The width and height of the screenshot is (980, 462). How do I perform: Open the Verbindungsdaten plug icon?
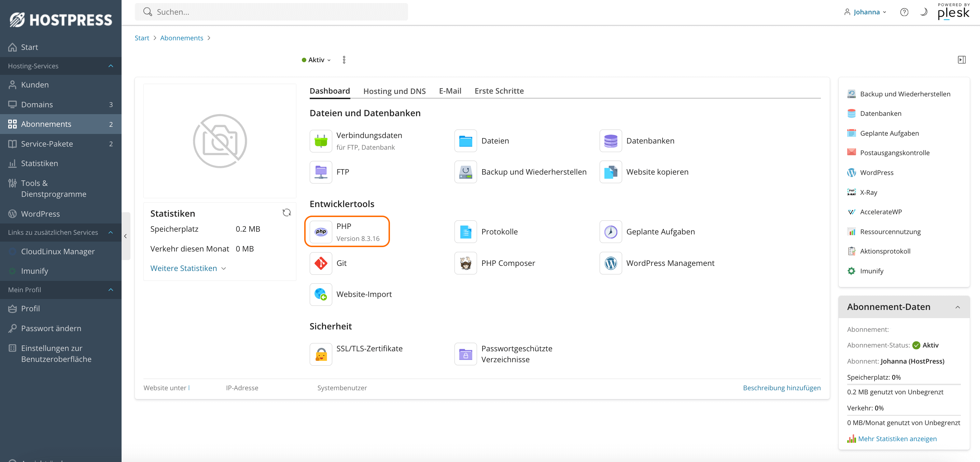pos(321,141)
